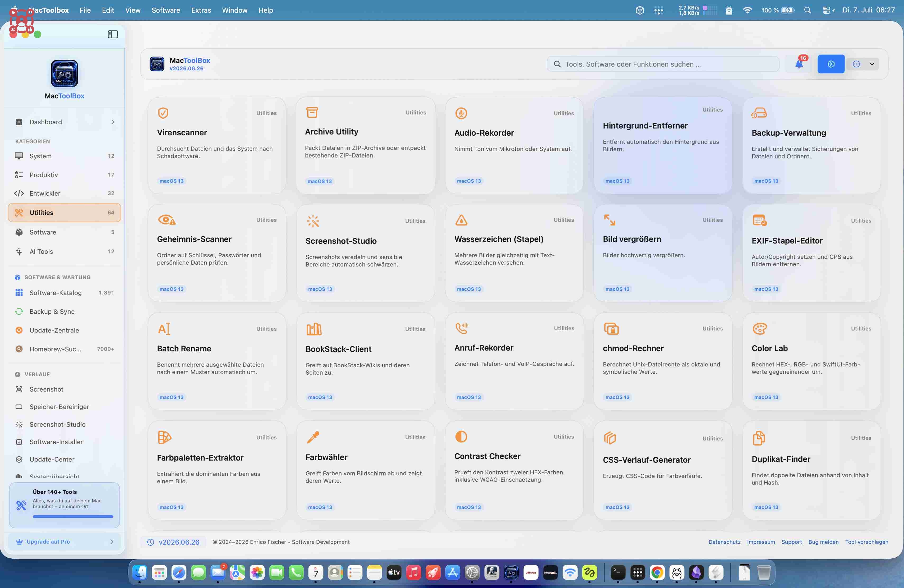Viewport: 904px width, 588px height.
Task: Click the Archive Utility box icon
Action: tap(312, 112)
